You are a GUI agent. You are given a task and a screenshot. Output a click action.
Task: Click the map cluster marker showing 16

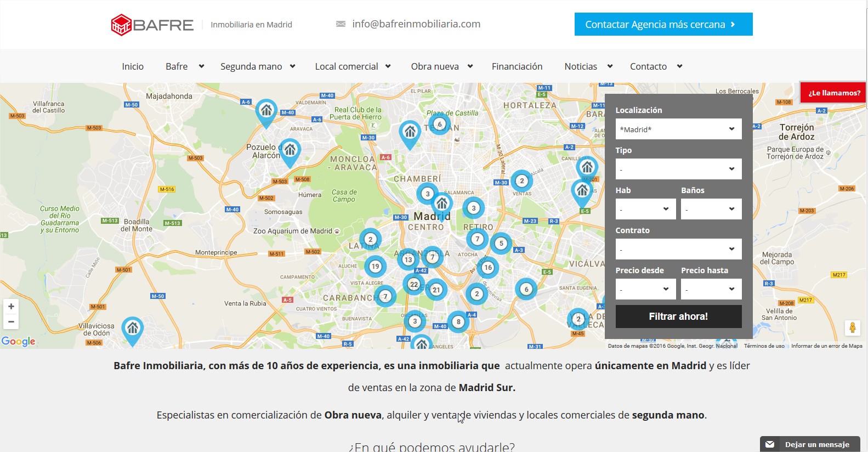tap(487, 267)
